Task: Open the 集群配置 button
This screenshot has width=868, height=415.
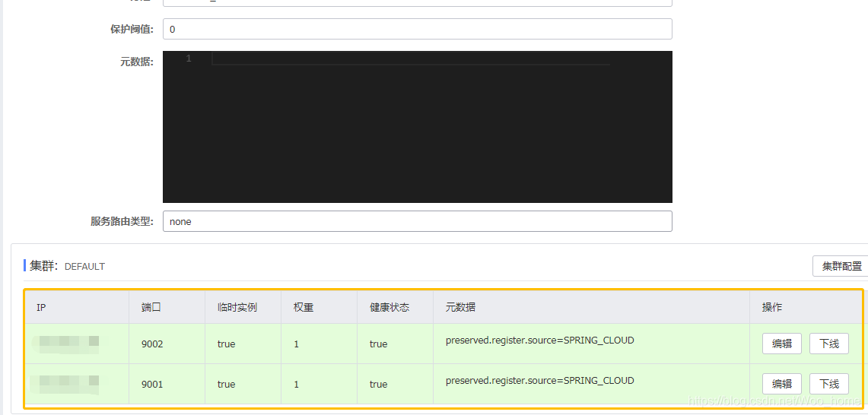Action: click(841, 266)
